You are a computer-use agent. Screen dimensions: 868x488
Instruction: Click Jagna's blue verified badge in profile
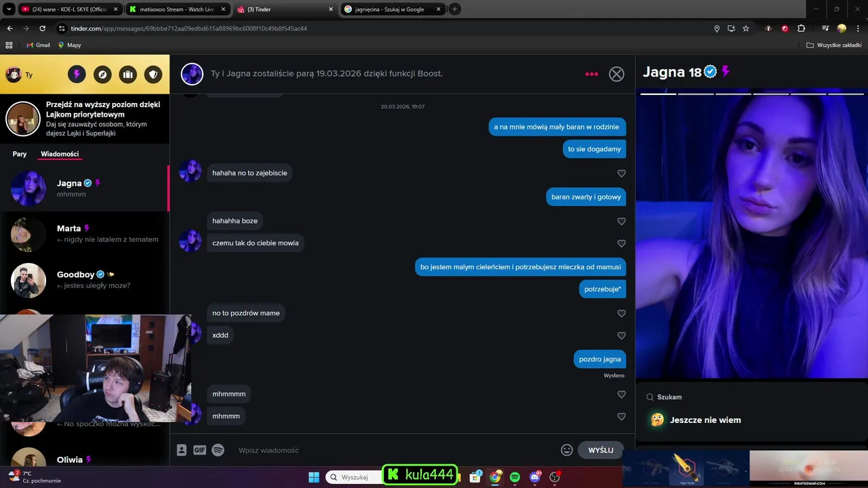point(710,71)
